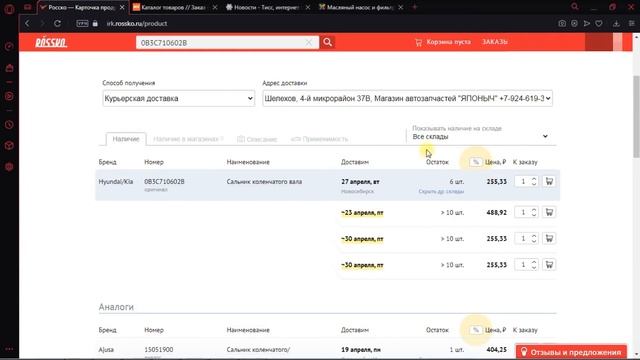This screenshot has height=360, width=640.
Task: Switch to the Описание tab
Action: pos(257,139)
